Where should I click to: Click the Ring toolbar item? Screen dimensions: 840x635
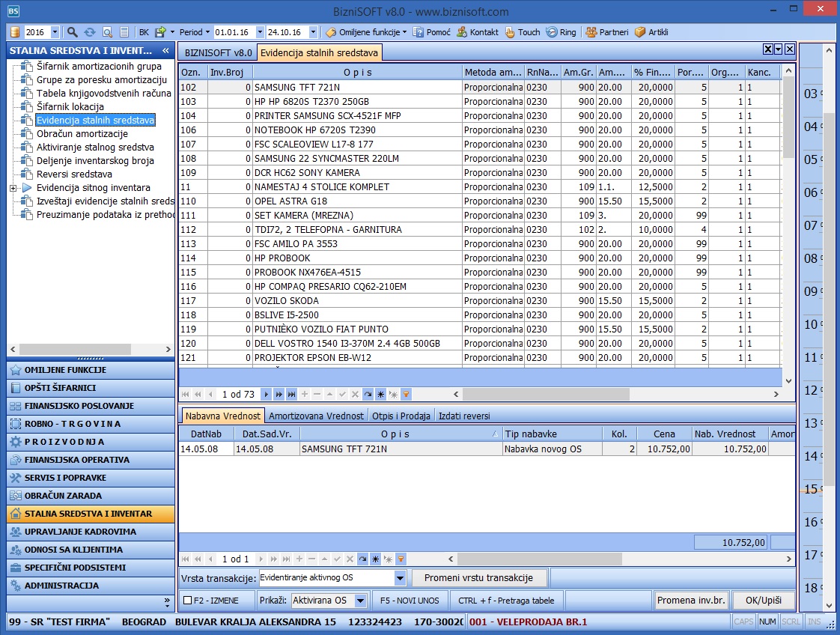tap(561, 32)
